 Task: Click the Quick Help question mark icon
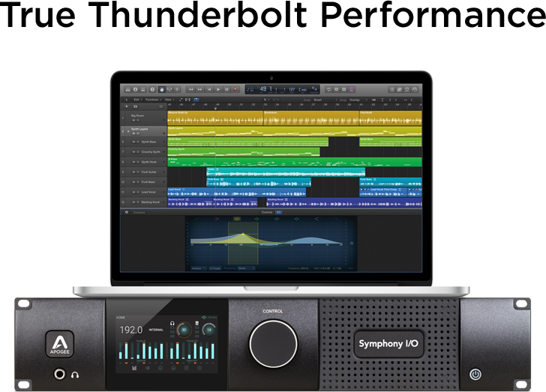pyautogui.click(x=152, y=89)
